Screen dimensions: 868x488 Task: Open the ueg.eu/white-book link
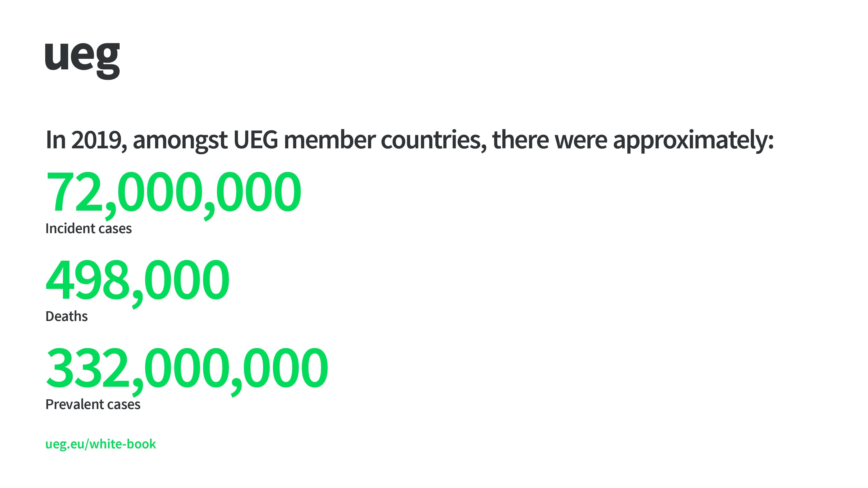[x=100, y=444]
